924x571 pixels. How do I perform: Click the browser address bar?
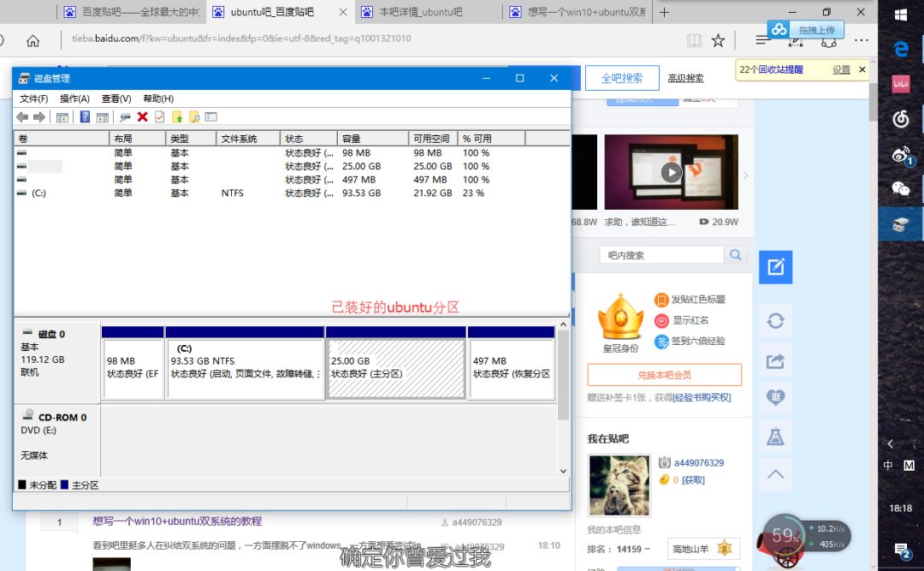click(x=371, y=39)
